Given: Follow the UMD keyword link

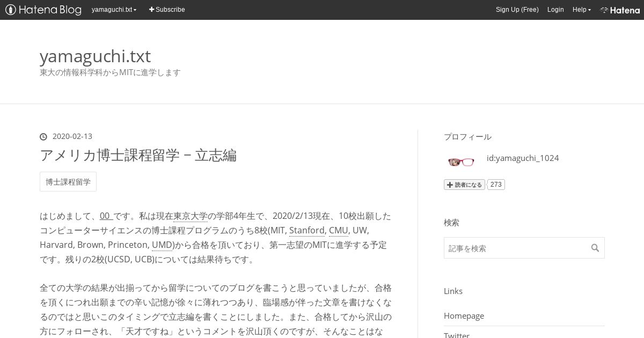Looking at the screenshot, I should (x=162, y=245).
